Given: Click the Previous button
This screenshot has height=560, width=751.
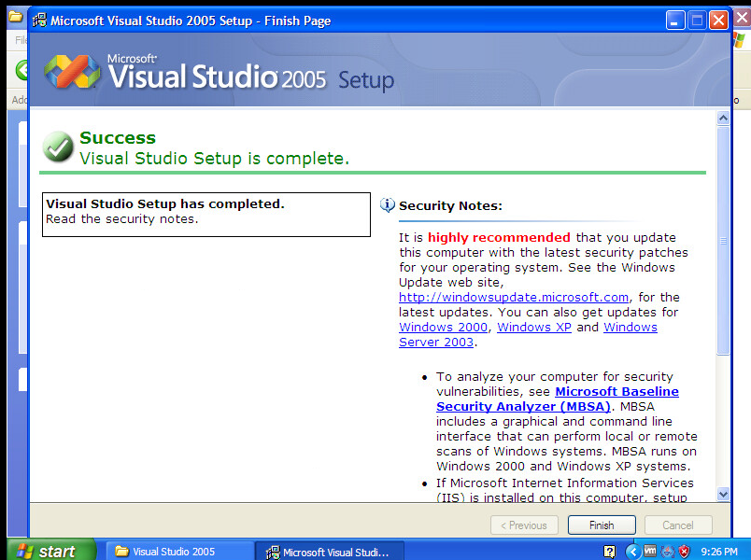Looking at the screenshot, I should pos(524,525).
